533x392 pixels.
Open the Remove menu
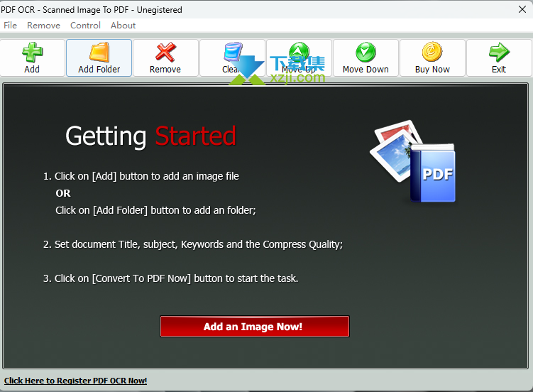point(43,26)
